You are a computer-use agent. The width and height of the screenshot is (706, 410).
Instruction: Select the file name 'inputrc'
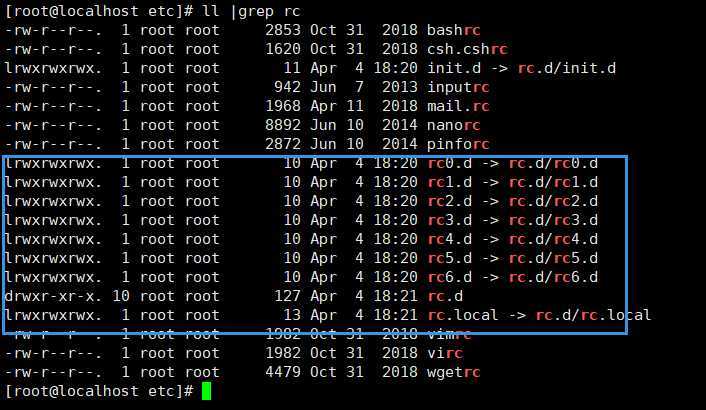coord(458,87)
